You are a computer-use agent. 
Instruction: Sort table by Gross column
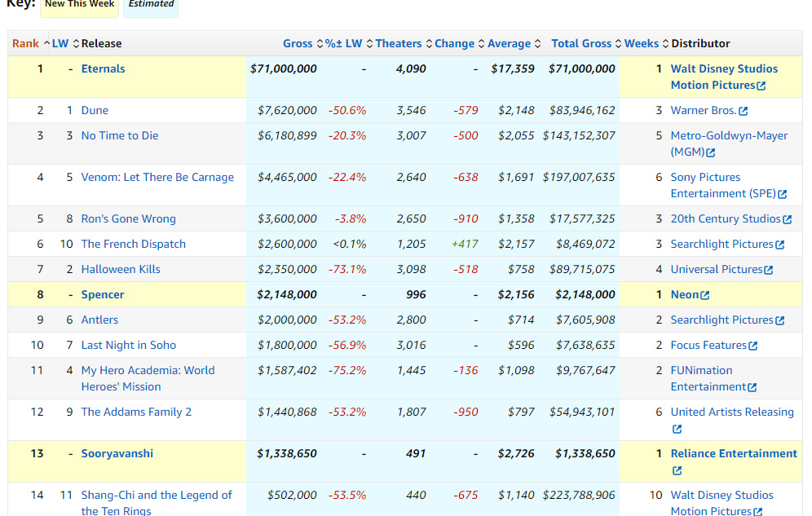click(303, 43)
